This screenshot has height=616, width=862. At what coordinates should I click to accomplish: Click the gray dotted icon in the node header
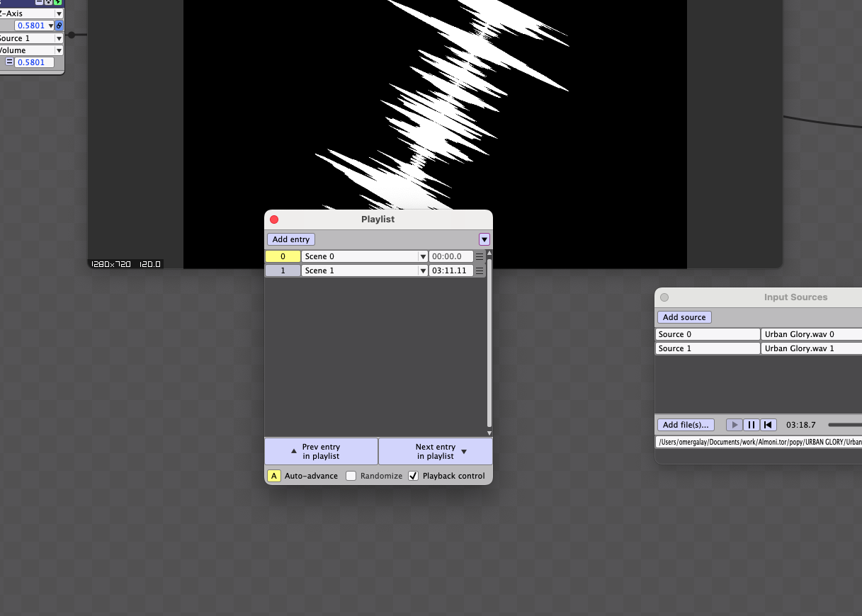(x=48, y=2)
